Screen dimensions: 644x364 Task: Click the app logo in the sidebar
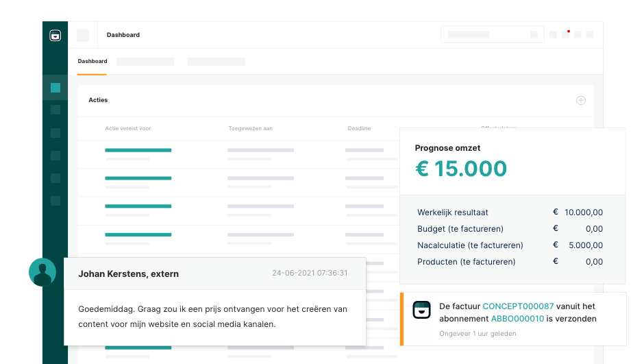(x=55, y=36)
